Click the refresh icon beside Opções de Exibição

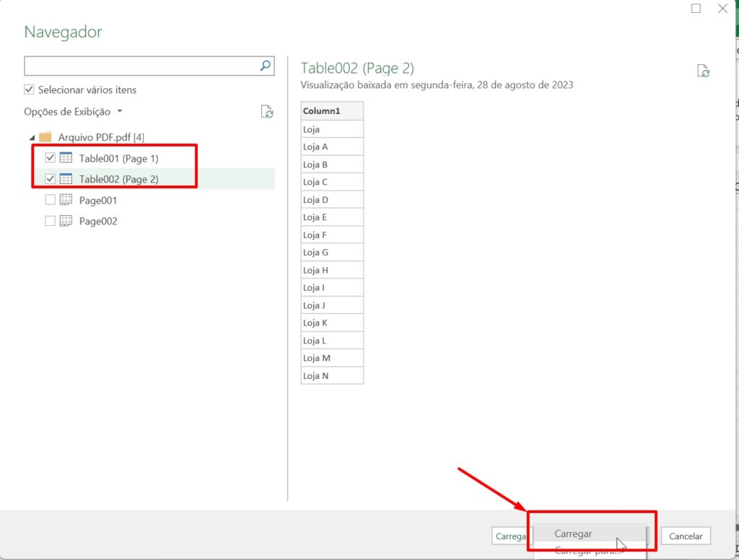(266, 112)
